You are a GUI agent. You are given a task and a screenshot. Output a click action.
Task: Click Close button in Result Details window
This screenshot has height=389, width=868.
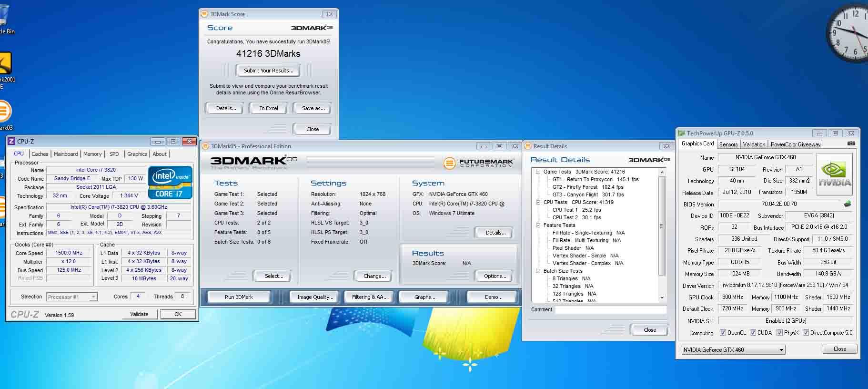(649, 330)
